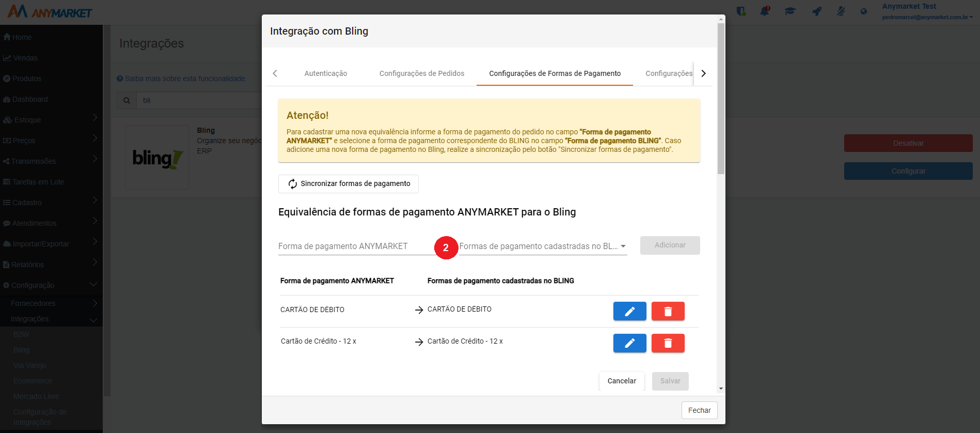Expand the Atendimentos sidebar menu
Screen dimensions: 980x433
(x=51, y=223)
